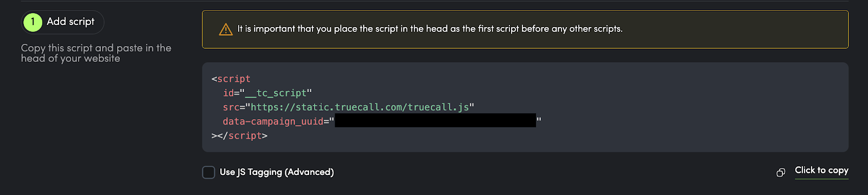Viewport: 868px width, 195px height.
Task: Click the Use JS Tagging (Advanced) label
Action: point(277,172)
